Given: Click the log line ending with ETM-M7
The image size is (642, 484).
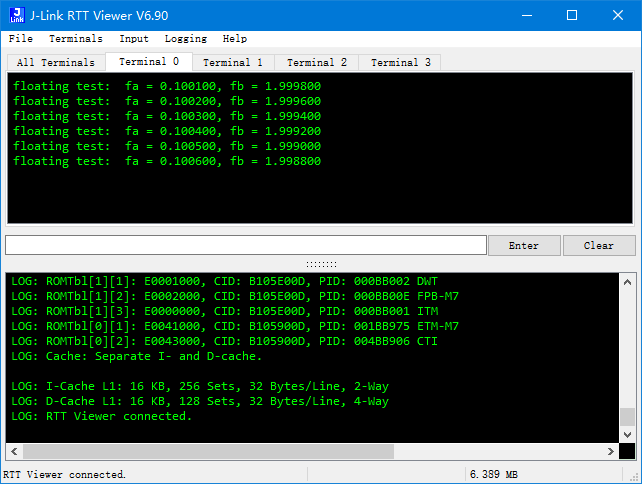Looking at the screenshot, I should click(x=235, y=326).
